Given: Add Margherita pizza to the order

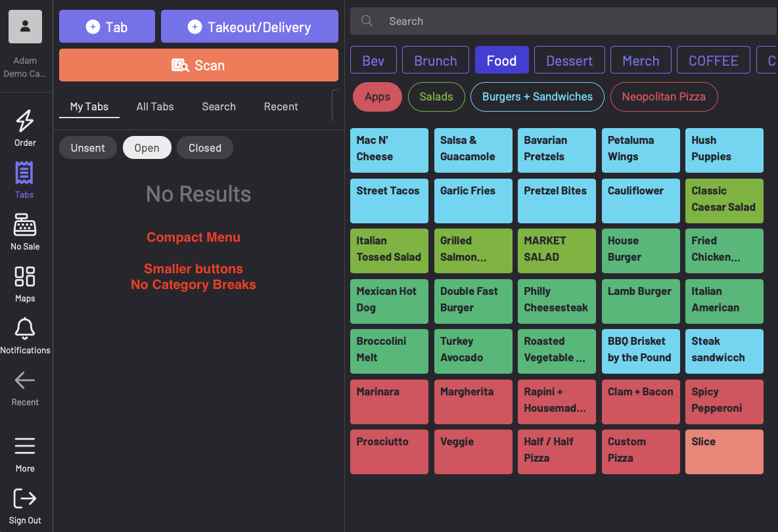Looking at the screenshot, I should point(473,401).
